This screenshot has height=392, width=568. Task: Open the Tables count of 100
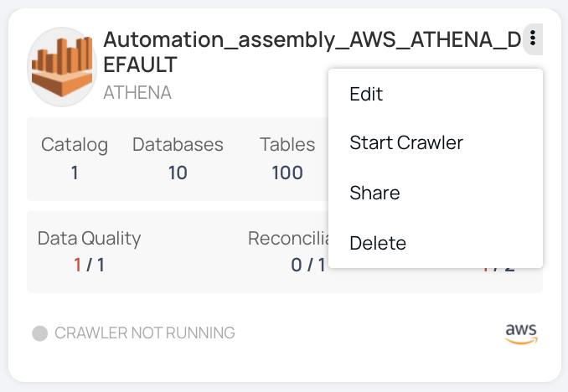(x=287, y=173)
